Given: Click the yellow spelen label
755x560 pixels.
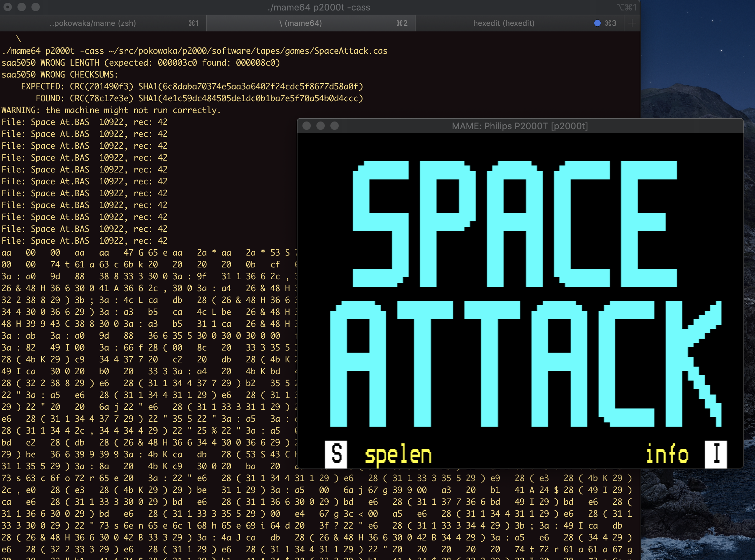Looking at the screenshot, I should 398,455.
